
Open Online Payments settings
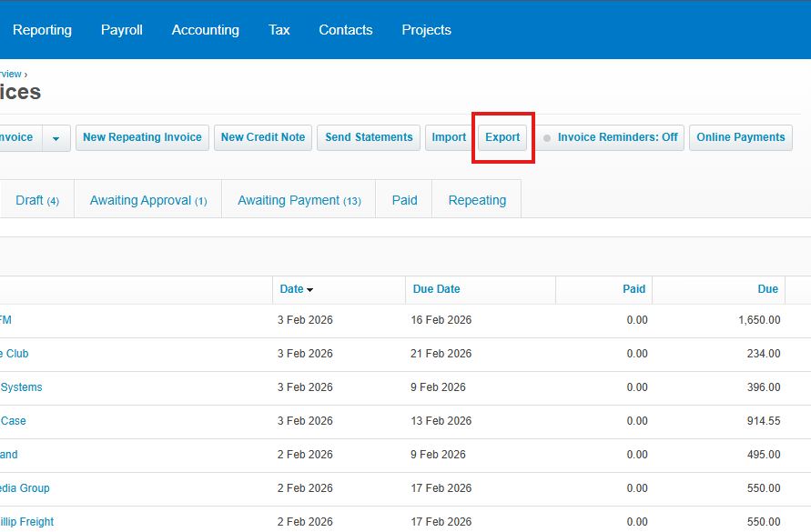(x=740, y=137)
